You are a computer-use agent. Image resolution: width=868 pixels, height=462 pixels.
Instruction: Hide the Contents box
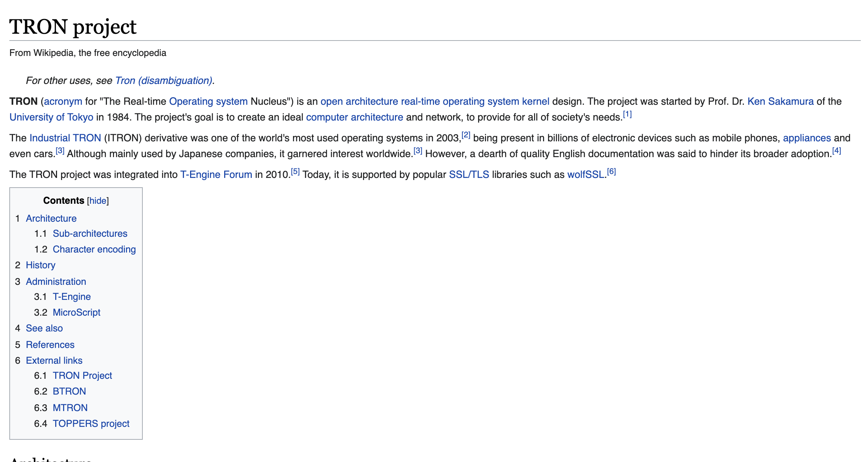pos(98,201)
